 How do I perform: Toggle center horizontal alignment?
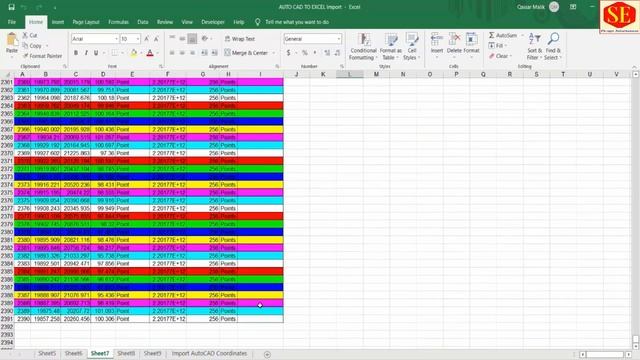[182, 53]
